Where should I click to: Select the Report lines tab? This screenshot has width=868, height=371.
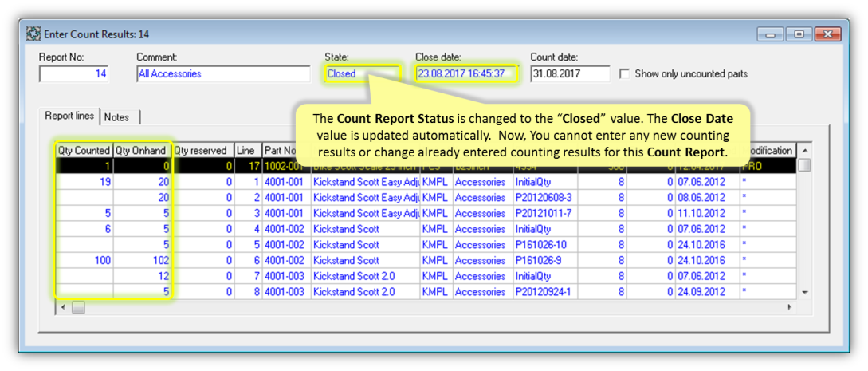69,116
